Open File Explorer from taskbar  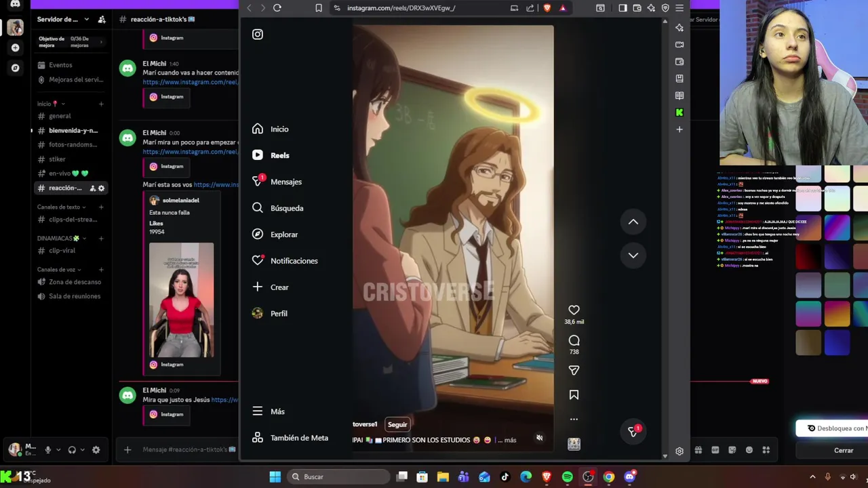(443, 477)
